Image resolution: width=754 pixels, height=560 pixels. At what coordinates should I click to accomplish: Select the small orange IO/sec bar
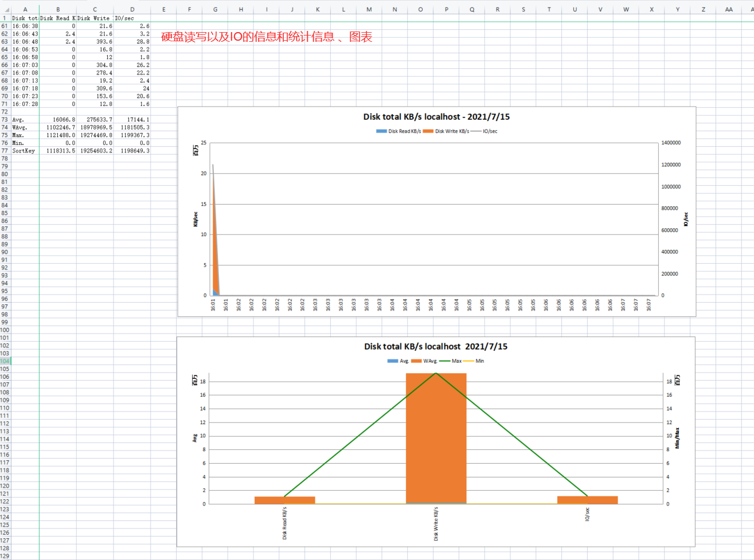[x=587, y=500]
